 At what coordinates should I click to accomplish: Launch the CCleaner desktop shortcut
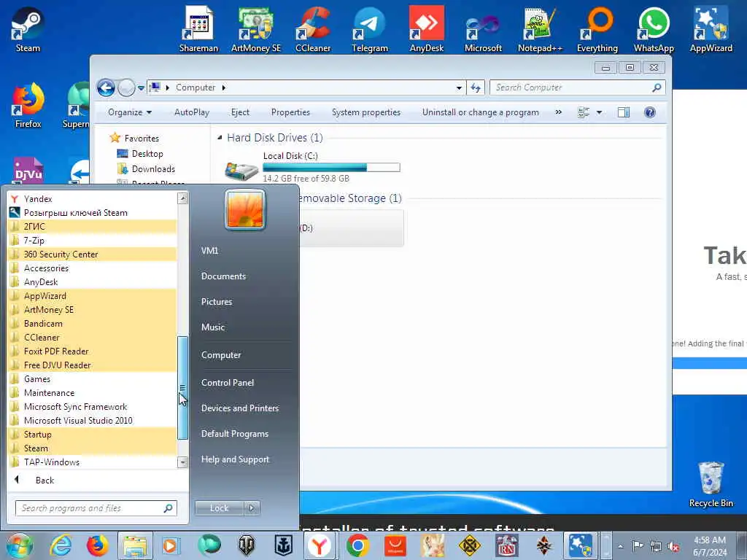[313, 28]
